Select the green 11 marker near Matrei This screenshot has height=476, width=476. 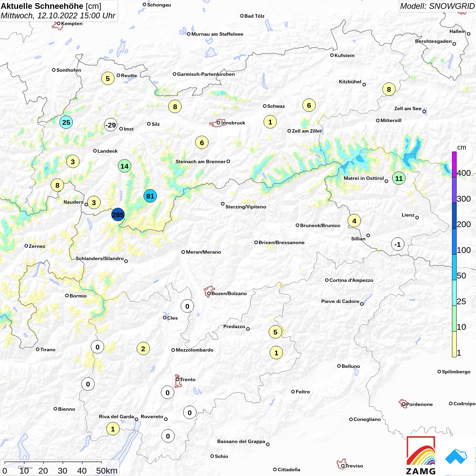[399, 178]
